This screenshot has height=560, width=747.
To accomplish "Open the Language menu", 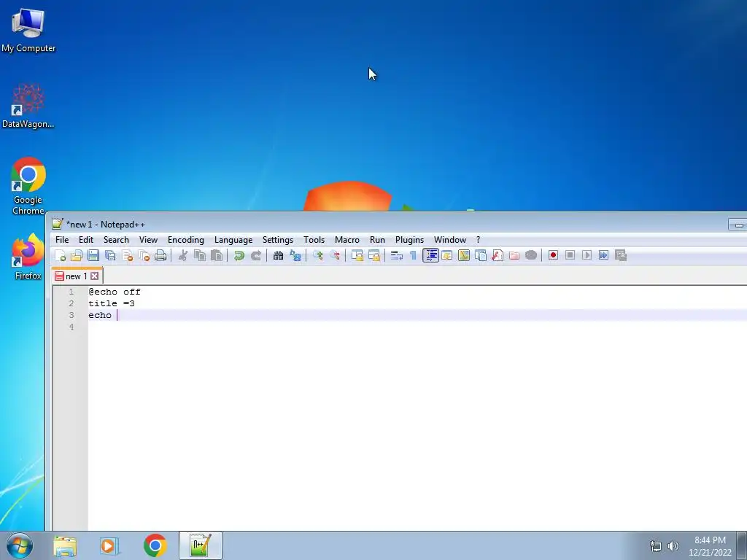I will pos(233,240).
